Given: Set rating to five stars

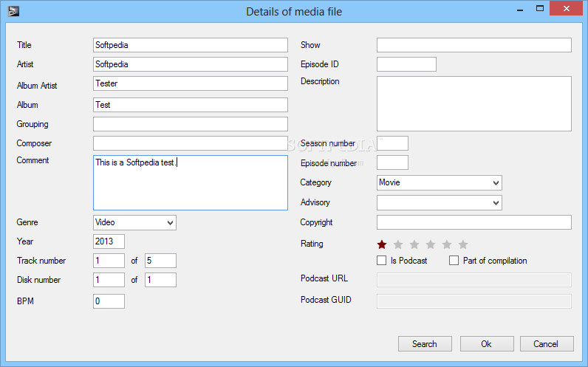Looking at the screenshot, I should (447, 244).
